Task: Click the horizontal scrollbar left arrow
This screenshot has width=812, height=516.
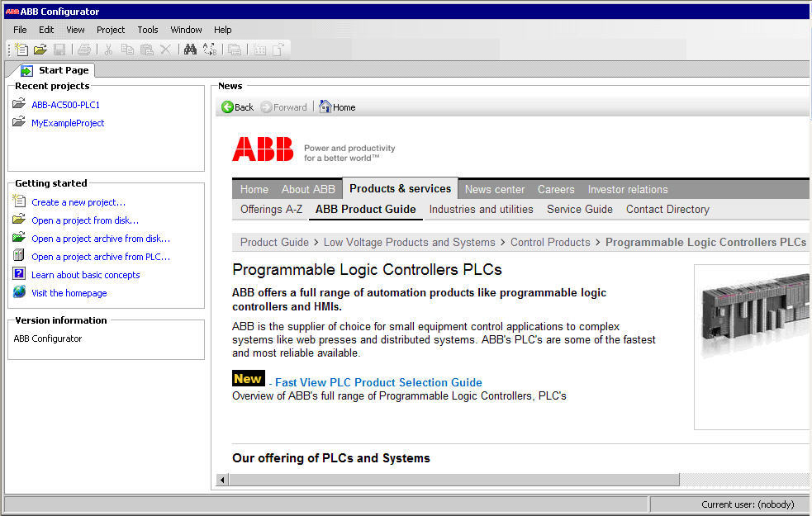Action: click(222, 480)
